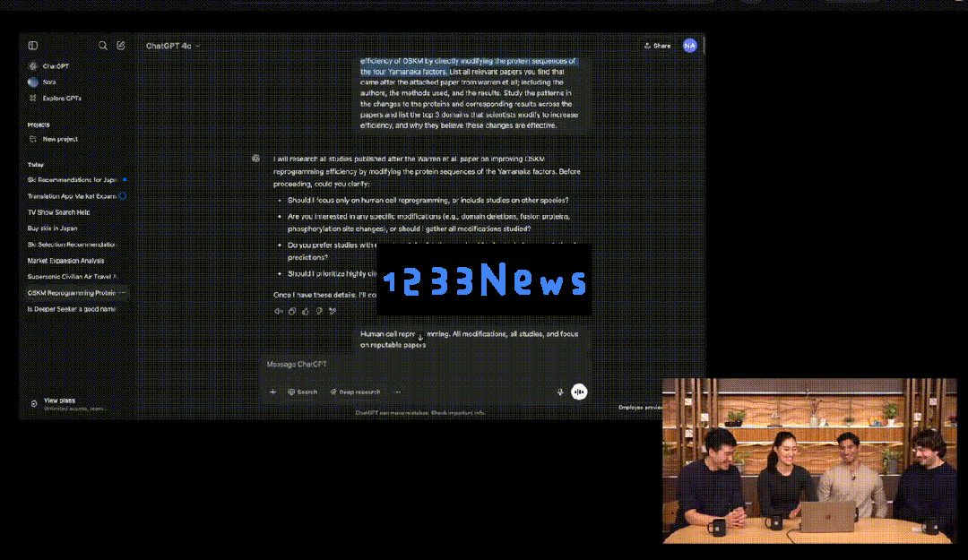Image resolution: width=968 pixels, height=560 pixels.
Task: Open the ChatGPT 4o model selector
Action: click(172, 46)
